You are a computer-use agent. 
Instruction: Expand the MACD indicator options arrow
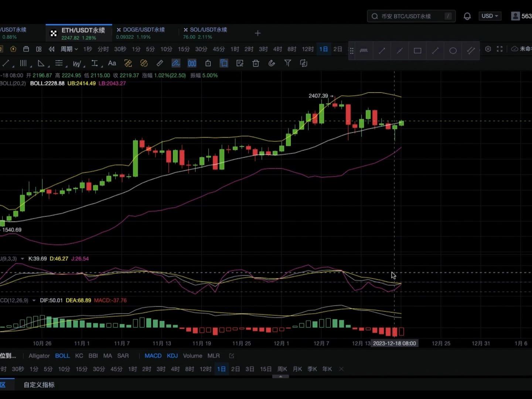tap(34, 300)
